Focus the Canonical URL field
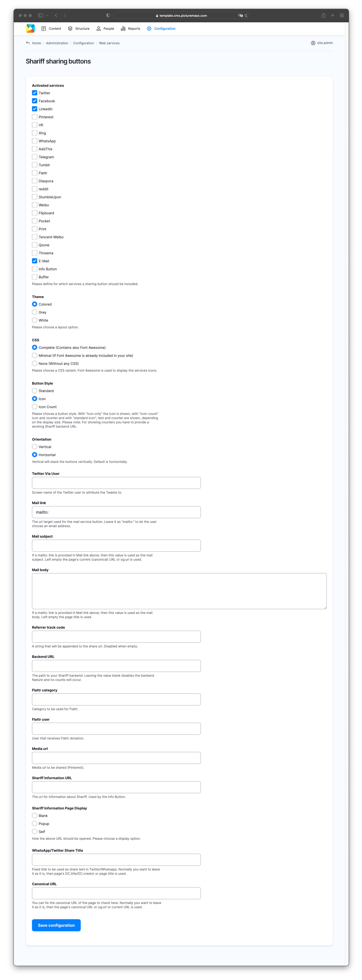This screenshot has height=980, width=362. (x=116, y=893)
